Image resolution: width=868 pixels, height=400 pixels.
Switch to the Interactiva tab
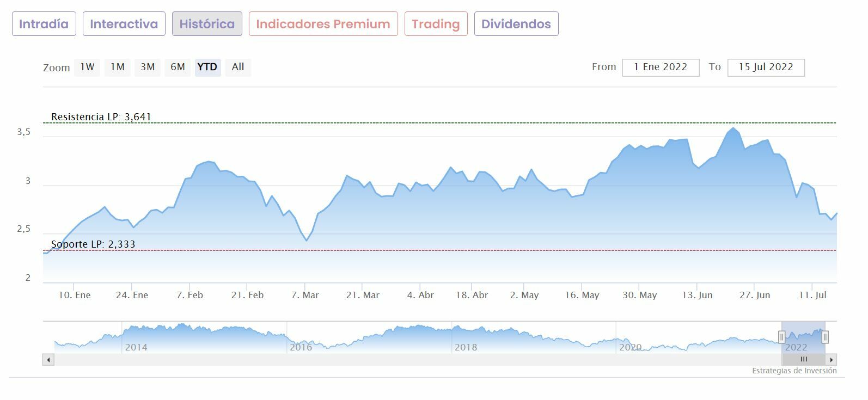(124, 24)
